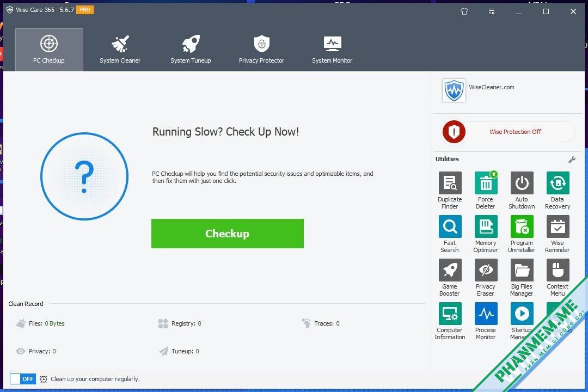This screenshot has height=392, width=588.
Task: Click the 'Running Slow? Check Up Now!' heading
Action: point(226,132)
